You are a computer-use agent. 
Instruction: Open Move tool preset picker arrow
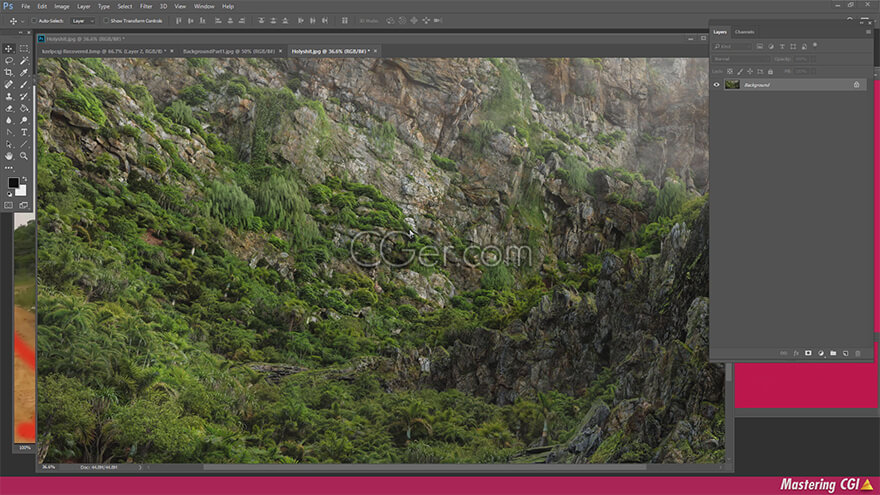22,21
